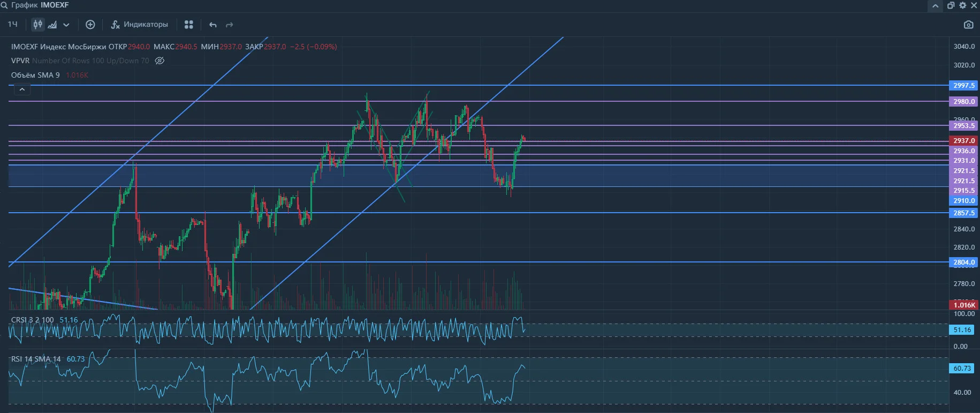Redo the last chart action
Image resolution: width=980 pixels, height=413 pixels.
pyautogui.click(x=230, y=25)
